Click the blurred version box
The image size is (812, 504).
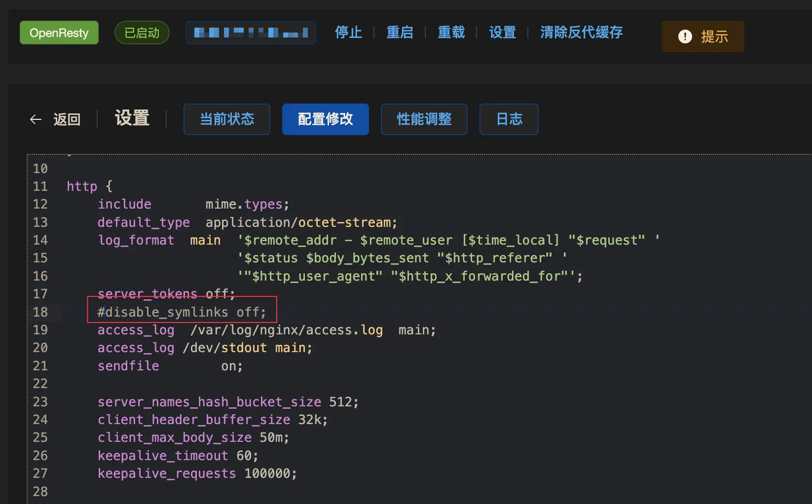tap(251, 33)
